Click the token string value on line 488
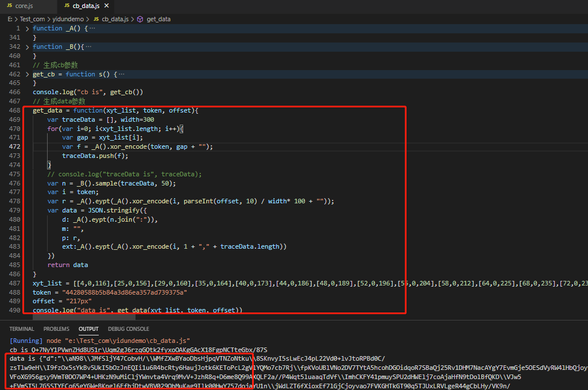This screenshot has height=390, width=588. click(125, 292)
